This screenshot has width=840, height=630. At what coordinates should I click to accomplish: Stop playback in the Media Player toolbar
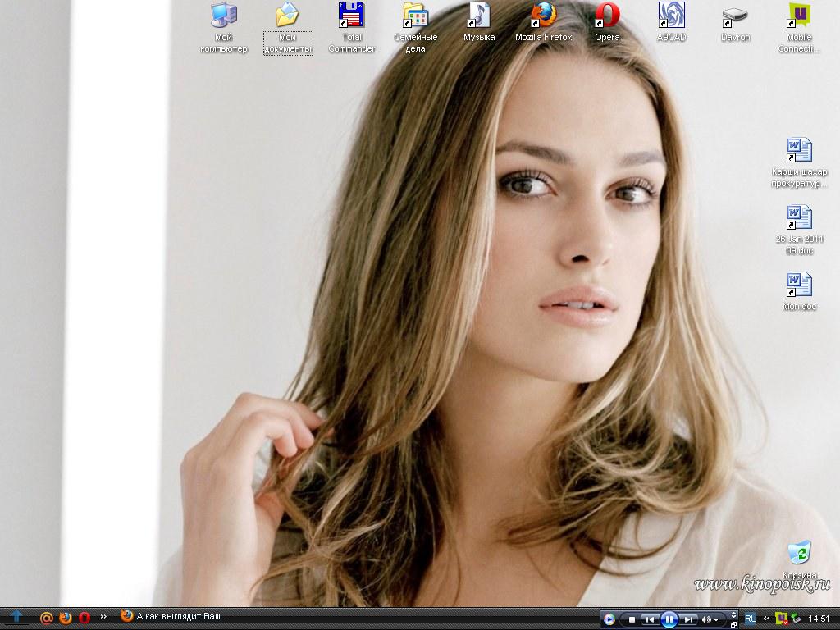(x=631, y=619)
